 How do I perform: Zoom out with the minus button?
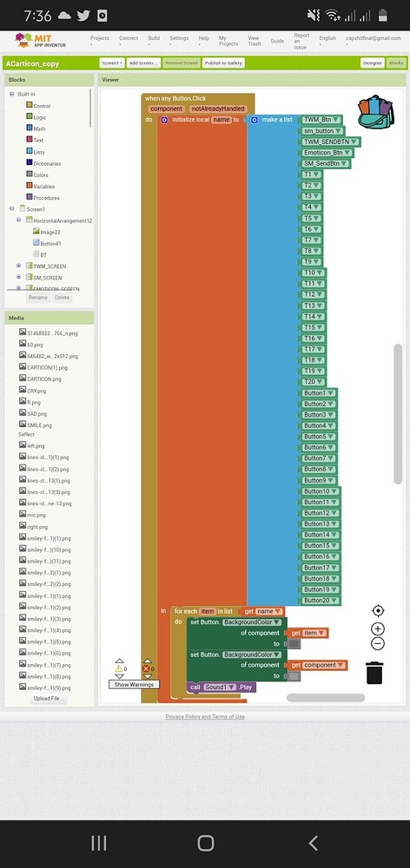click(378, 643)
